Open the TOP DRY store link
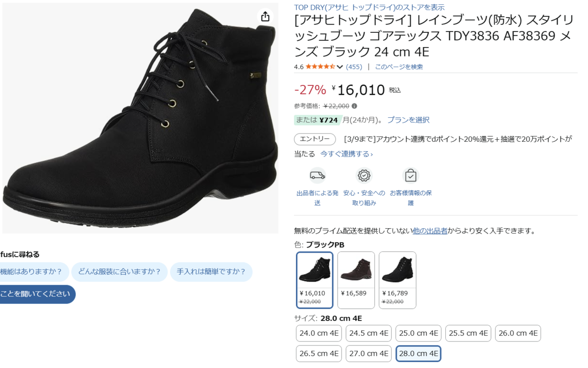Image resolution: width=588 pixels, height=368 pixels. point(369,7)
